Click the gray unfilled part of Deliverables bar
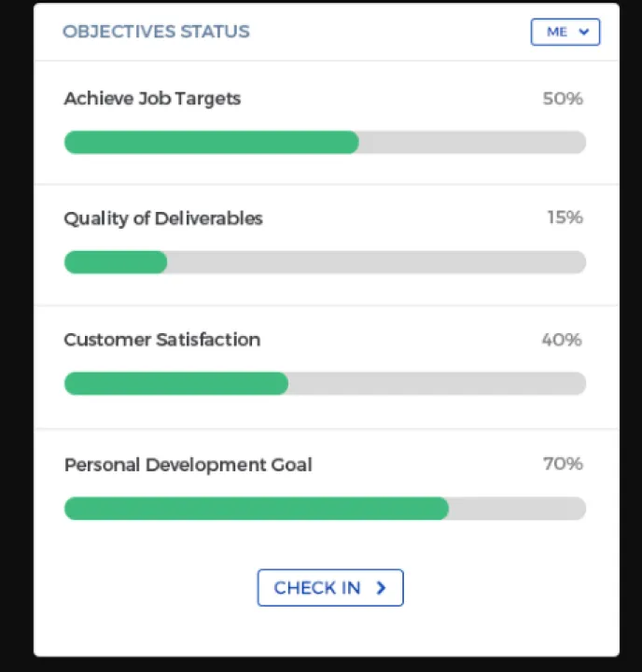642x672 pixels. 376,262
